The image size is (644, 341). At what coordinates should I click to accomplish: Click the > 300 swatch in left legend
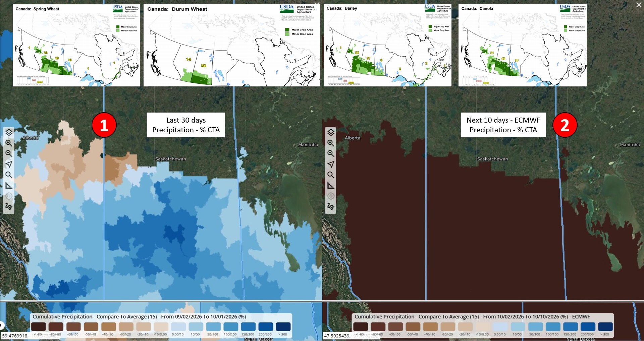[283, 327]
